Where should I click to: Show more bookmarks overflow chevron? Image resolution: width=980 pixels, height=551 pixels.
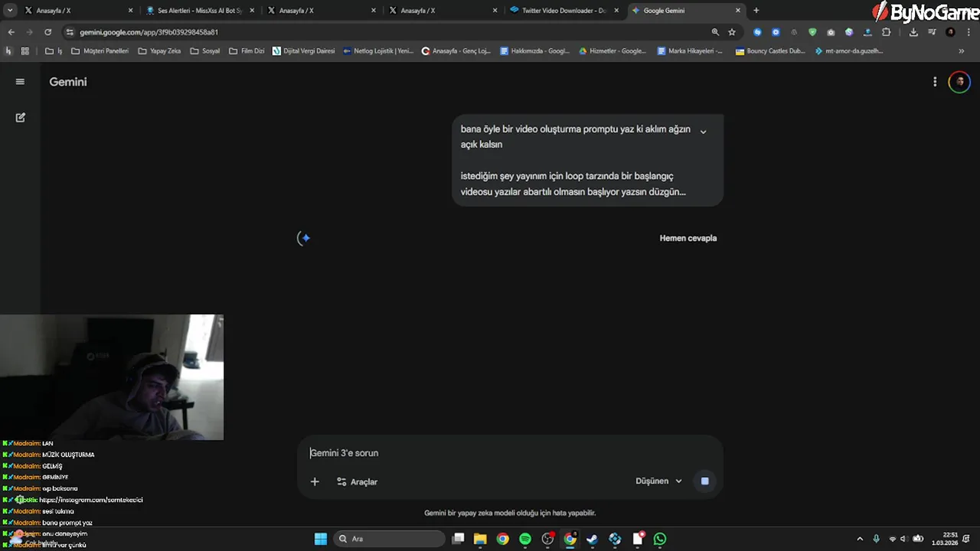962,51
